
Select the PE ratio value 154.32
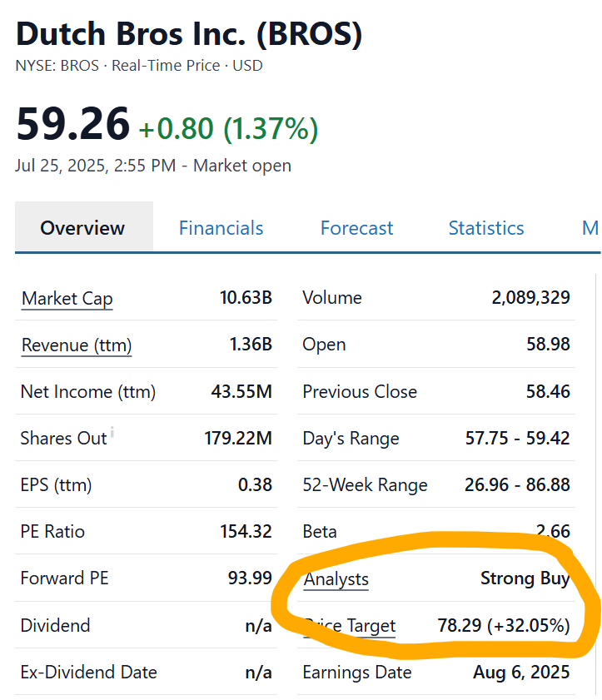click(246, 531)
